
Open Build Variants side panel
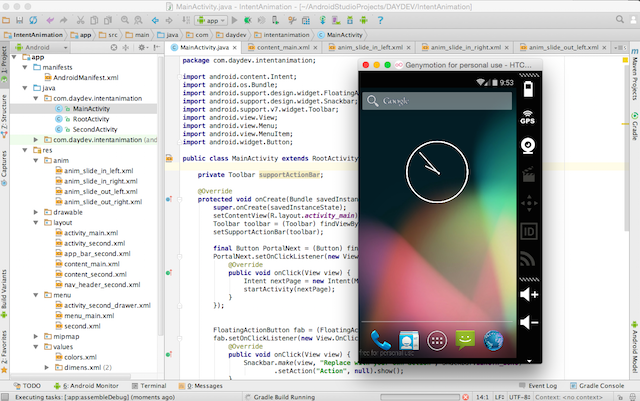(4, 293)
